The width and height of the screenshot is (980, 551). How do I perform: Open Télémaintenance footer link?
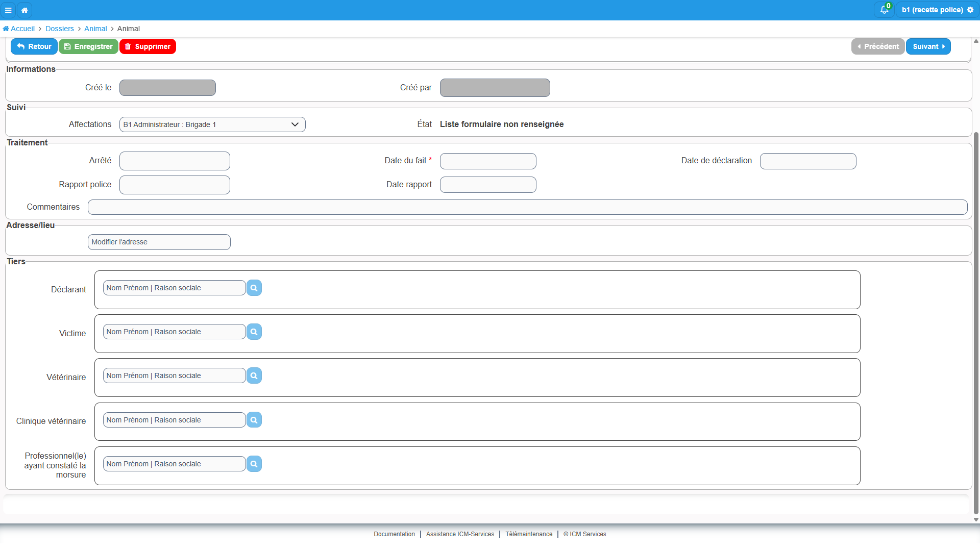pos(529,534)
